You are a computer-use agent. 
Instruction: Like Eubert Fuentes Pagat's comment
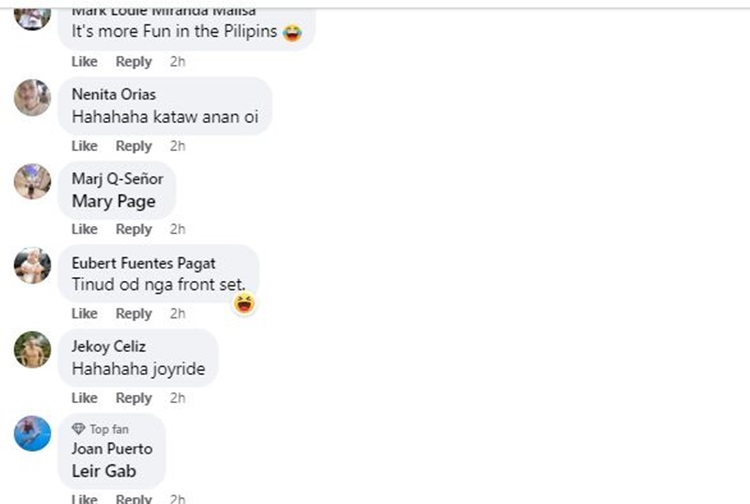[x=85, y=314]
